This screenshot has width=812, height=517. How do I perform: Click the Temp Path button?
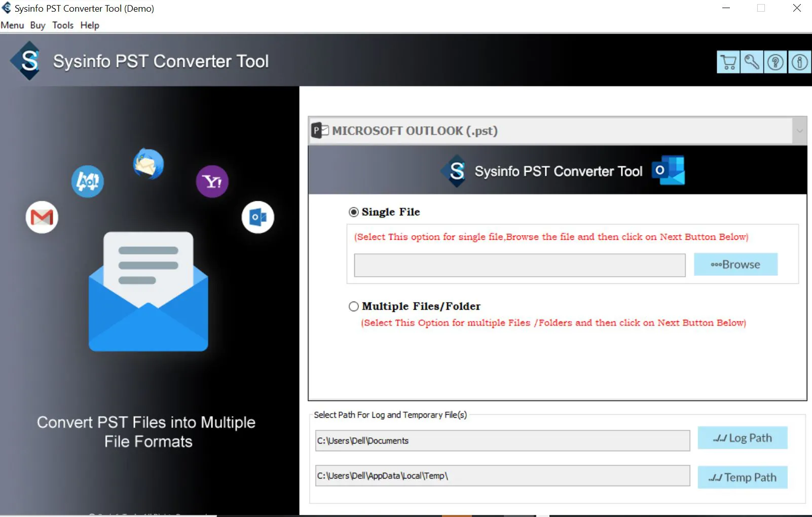pyautogui.click(x=743, y=477)
